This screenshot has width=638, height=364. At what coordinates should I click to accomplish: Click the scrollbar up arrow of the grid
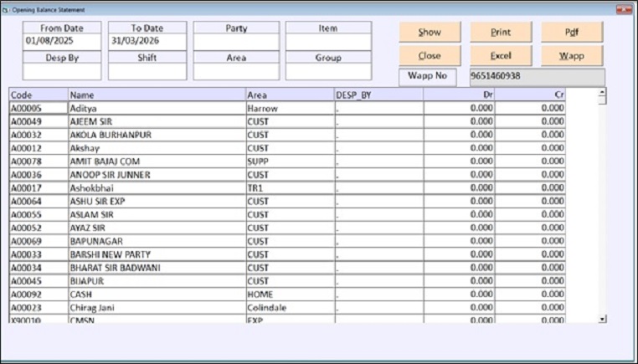coord(602,92)
